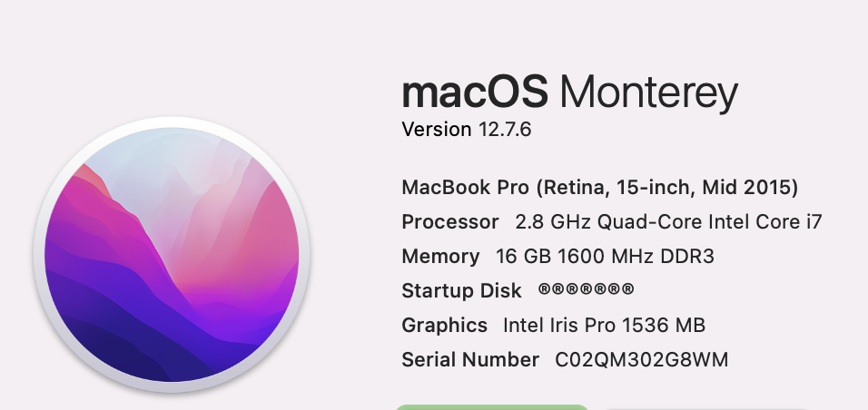This screenshot has width=868, height=410.
Task: Select the serial number C02QM302G8WM
Action: click(642, 360)
